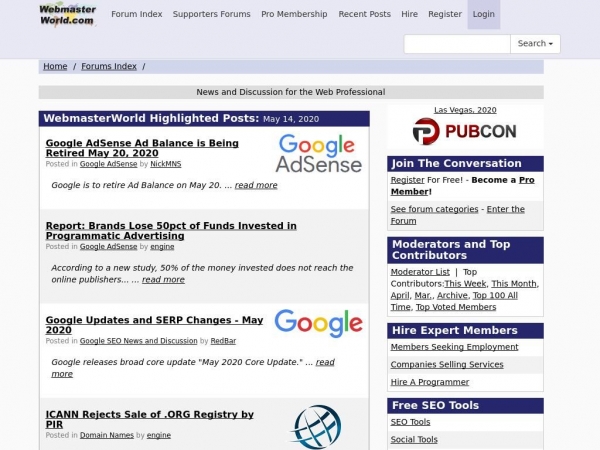View NickMNS author profile
600x450 pixels.
pyautogui.click(x=166, y=164)
